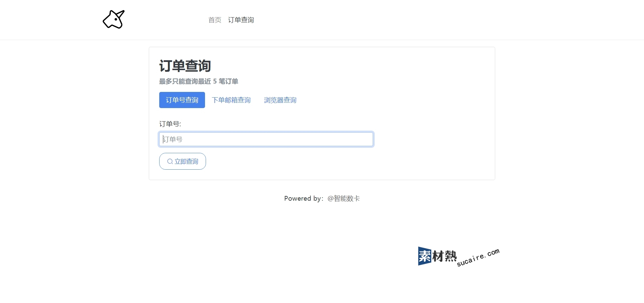644x303 pixels.
Task: Click the Powered by footer text
Action: [303, 199]
